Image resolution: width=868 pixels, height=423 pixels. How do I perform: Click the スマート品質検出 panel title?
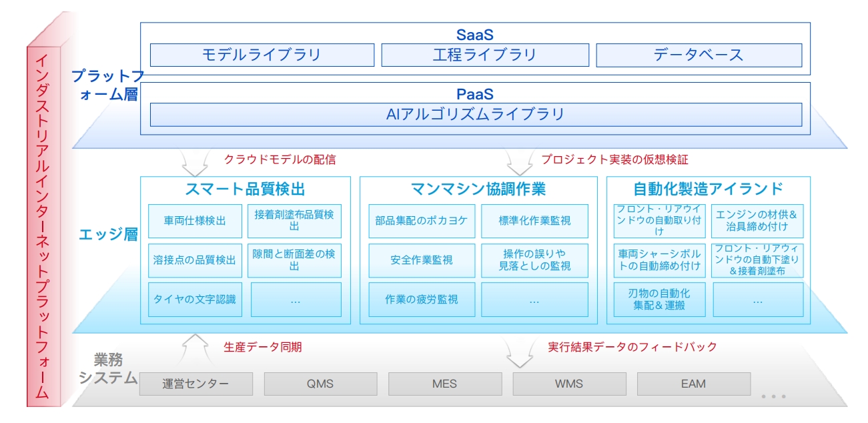pyautogui.click(x=244, y=189)
